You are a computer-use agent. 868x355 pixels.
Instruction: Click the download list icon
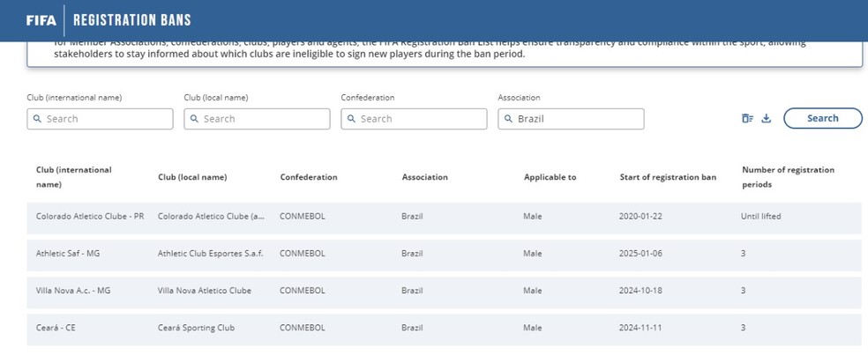click(767, 119)
